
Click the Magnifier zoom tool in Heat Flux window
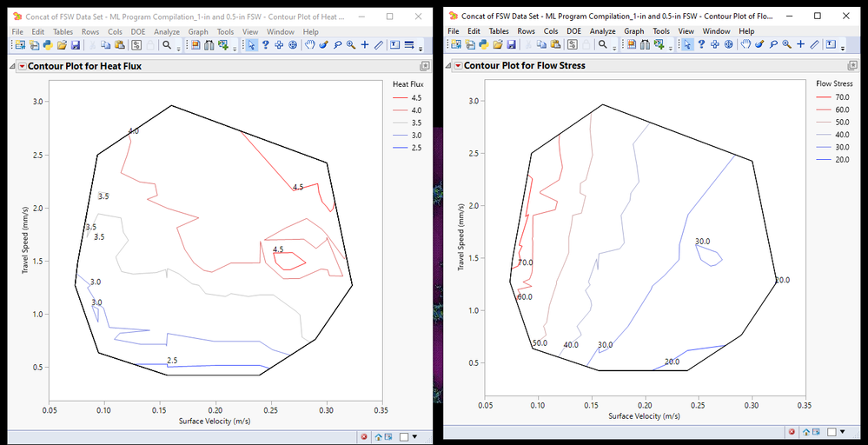pos(350,45)
